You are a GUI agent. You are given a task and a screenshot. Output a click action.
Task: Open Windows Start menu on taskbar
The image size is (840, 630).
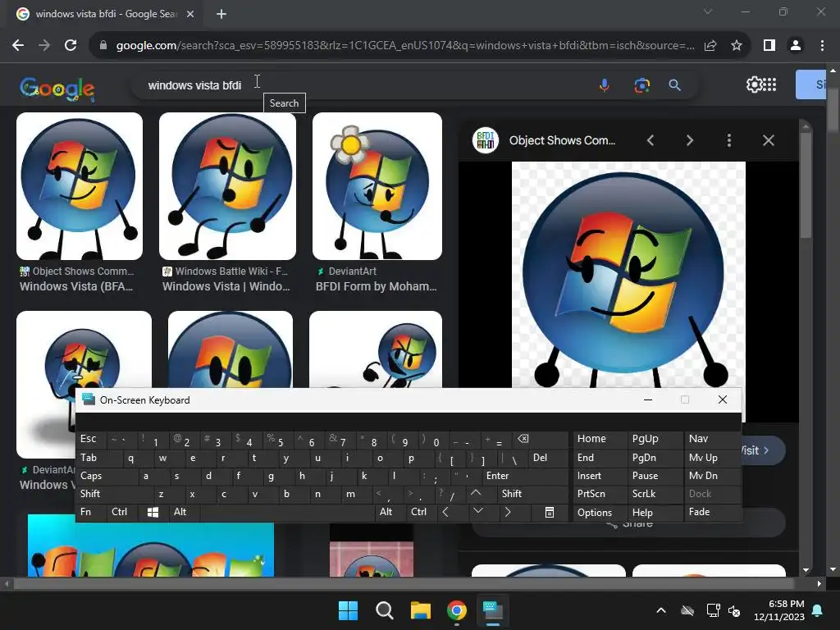pos(348,610)
